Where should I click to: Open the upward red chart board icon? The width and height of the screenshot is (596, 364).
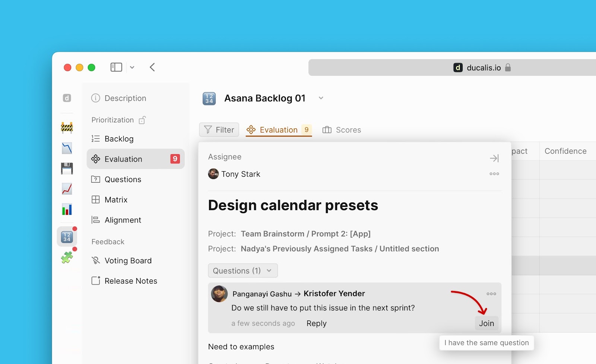click(67, 189)
